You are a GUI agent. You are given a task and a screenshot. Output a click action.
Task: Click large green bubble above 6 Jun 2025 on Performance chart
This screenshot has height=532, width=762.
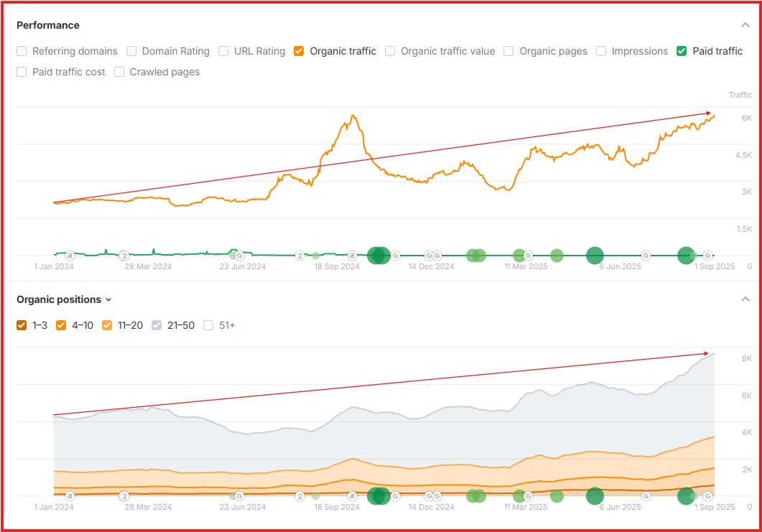click(595, 255)
